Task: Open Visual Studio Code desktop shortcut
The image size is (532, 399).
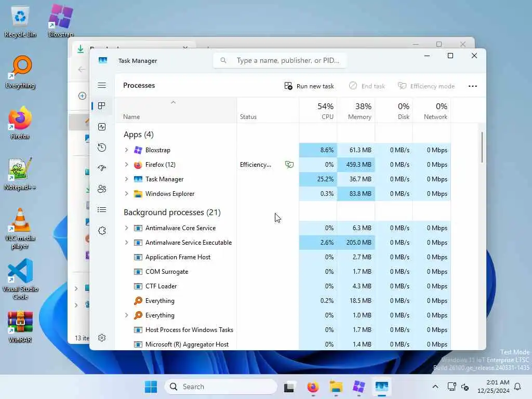Action: click(20, 279)
